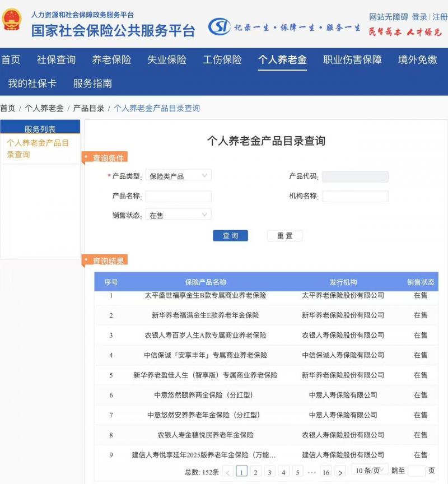Select row 中意悠然安养养老年金保险（分红型）
The image size is (448, 484).
pos(266,415)
